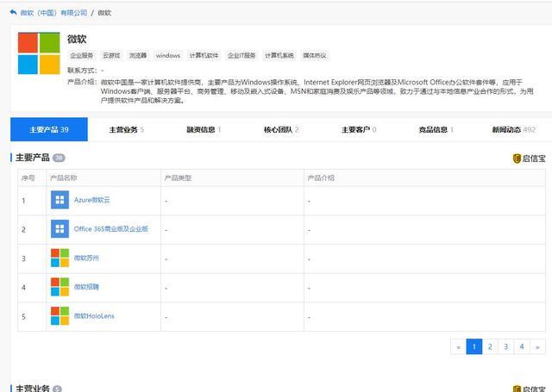Click Microsoft logo icon in 微软HoloLens row

(x=60, y=315)
